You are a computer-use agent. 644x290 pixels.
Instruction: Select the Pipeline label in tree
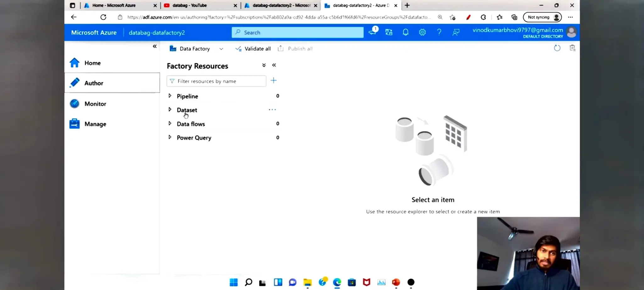[x=187, y=96]
